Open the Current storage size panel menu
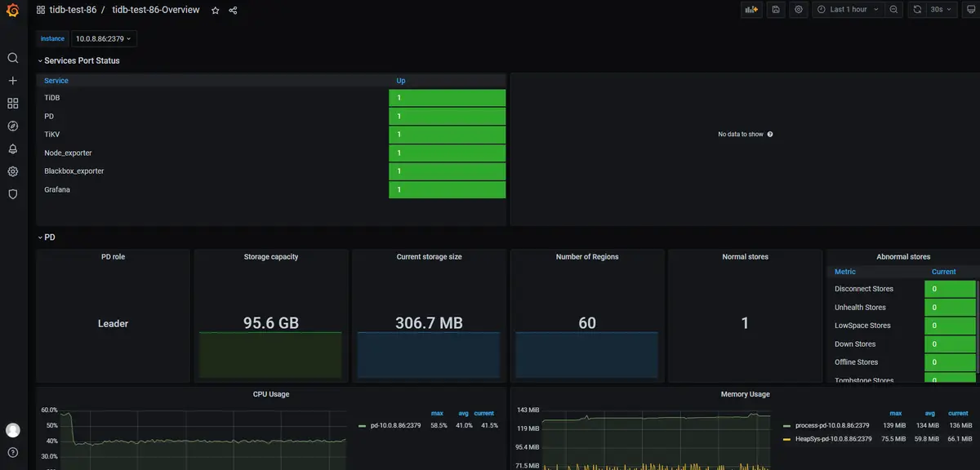Image resolution: width=980 pixels, height=470 pixels. pos(429,256)
